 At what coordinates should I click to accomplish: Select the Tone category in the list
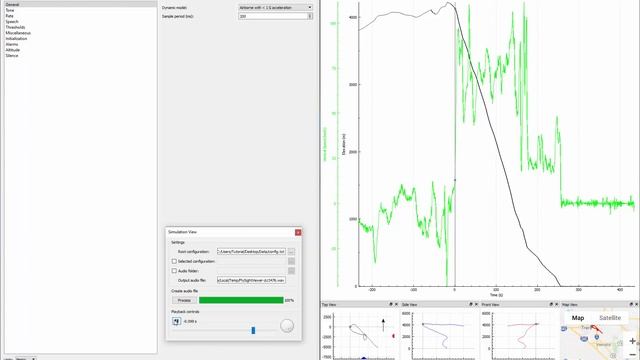pyautogui.click(x=10, y=10)
